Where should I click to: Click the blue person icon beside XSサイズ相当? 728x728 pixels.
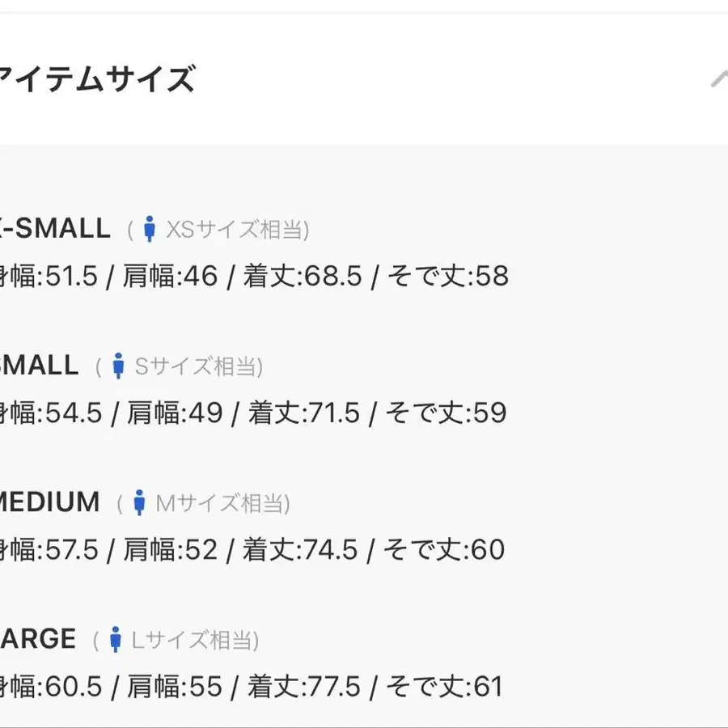click(149, 230)
